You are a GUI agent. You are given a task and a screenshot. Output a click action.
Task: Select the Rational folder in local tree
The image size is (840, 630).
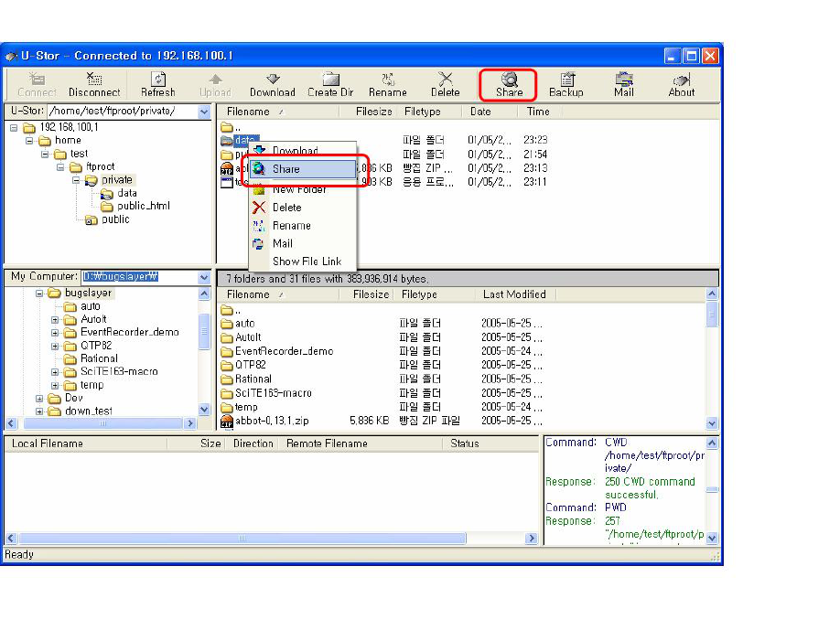click(99, 358)
